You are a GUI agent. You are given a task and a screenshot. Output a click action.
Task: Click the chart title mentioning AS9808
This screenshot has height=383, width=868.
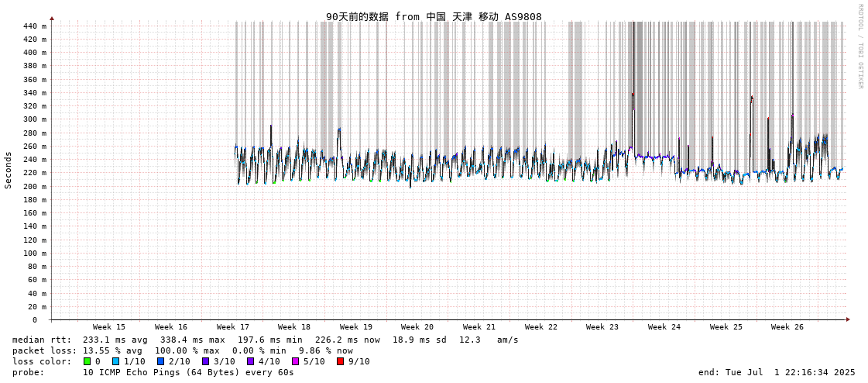(434, 17)
